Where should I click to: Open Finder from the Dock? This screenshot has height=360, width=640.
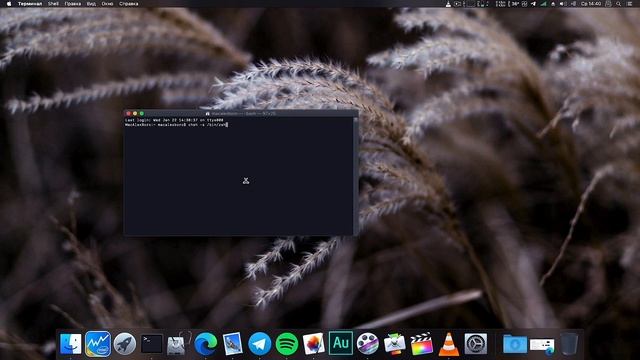click(x=71, y=344)
